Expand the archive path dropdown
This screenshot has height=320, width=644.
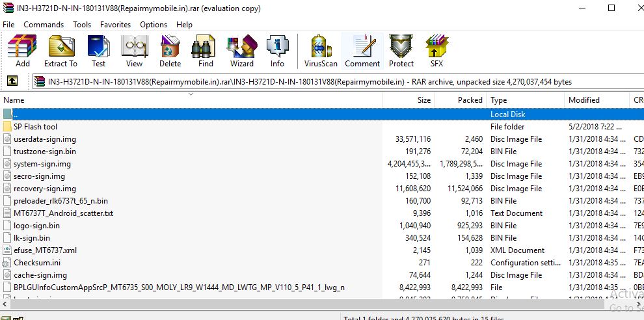[637, 82]
